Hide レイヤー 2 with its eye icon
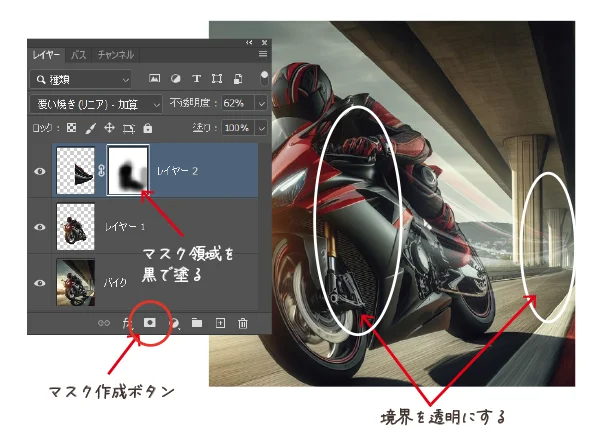This screenshot has height=448, width=606. coord(40,171)
